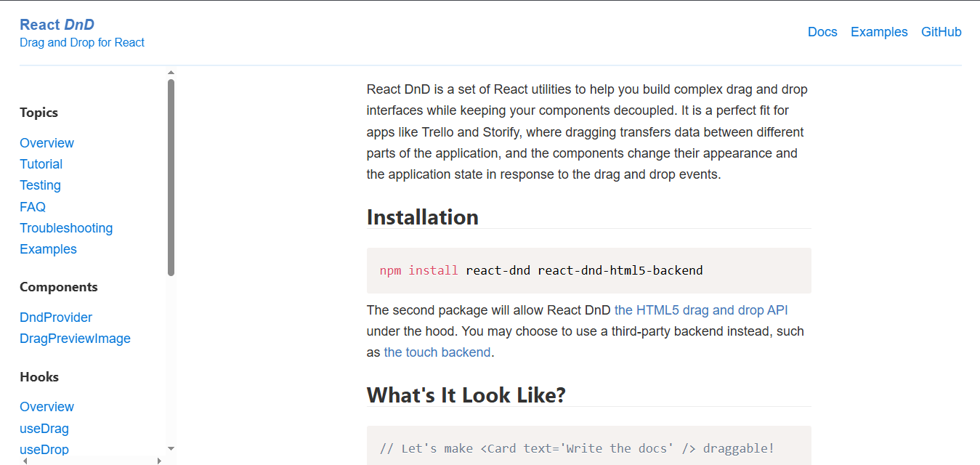
Task: Follow the touch backend link
Action: pyautogui.click(x=437, y=352)
